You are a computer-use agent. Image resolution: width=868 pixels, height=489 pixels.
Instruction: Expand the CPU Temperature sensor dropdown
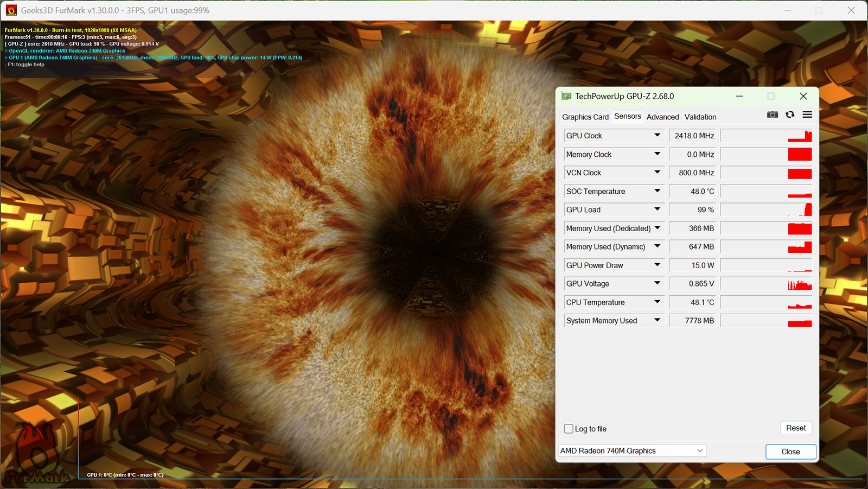tap(657, 302)
